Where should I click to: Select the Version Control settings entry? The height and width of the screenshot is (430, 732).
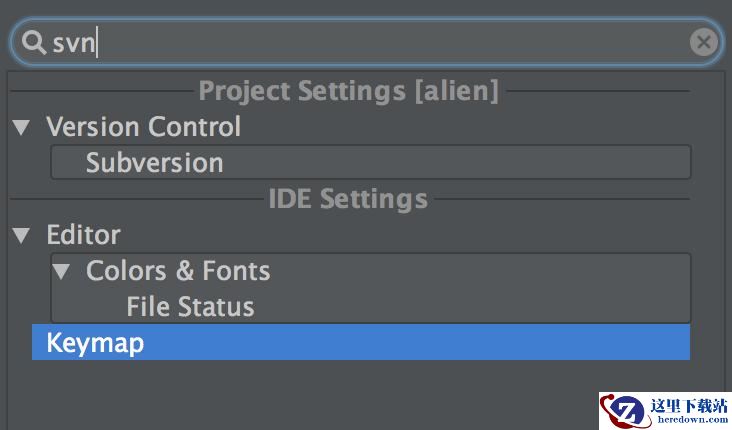coord(143,127)
